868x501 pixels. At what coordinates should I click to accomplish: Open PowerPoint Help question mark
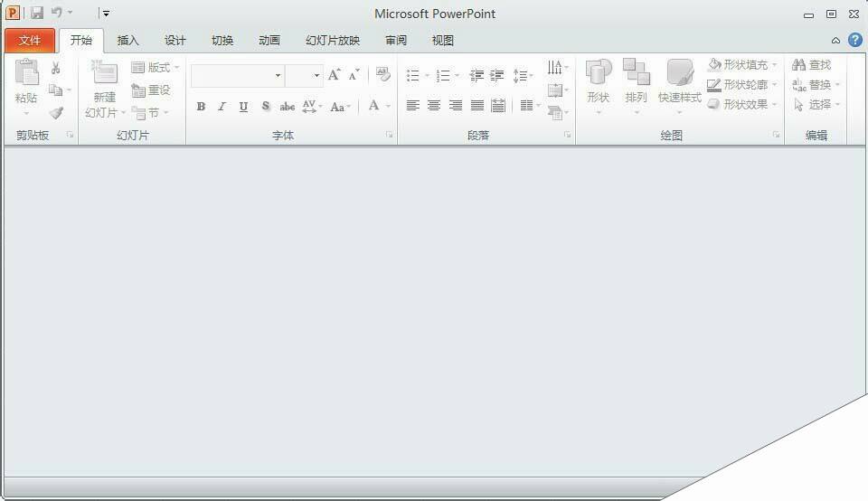[x=855, y=40]
